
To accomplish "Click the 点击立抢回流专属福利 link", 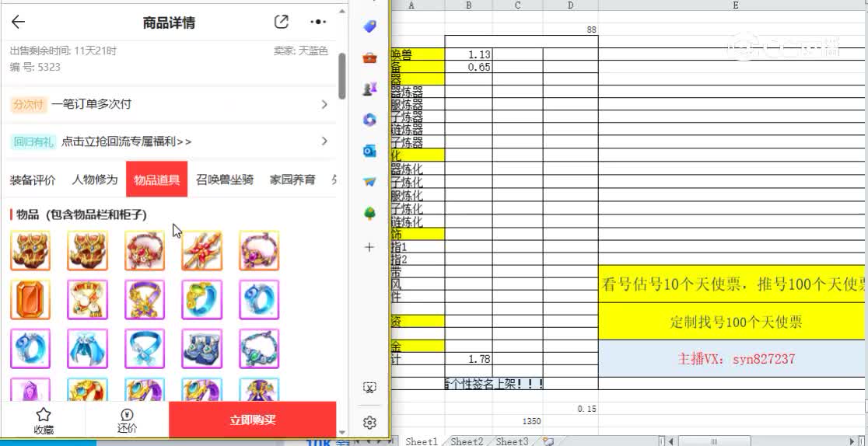I will pyautogui.click(x=127, y=141).
